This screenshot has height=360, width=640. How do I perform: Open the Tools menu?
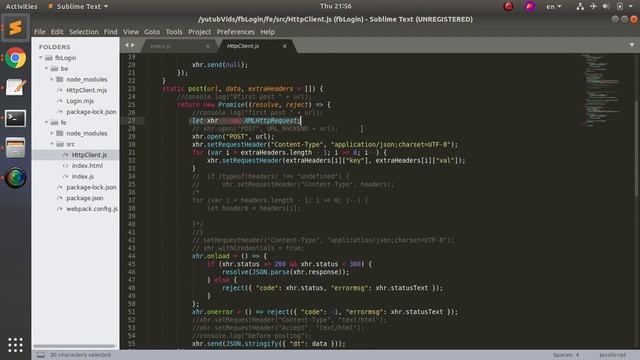coord(174,32)
